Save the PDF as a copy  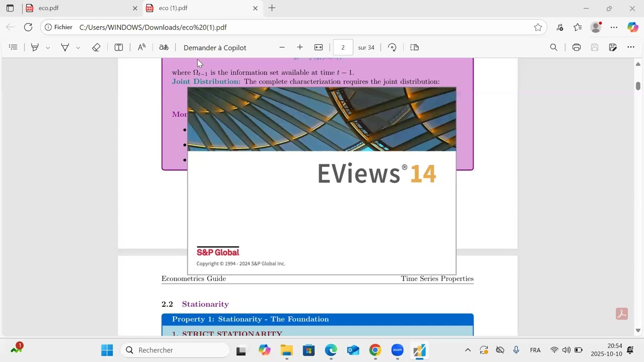[613, 47]
